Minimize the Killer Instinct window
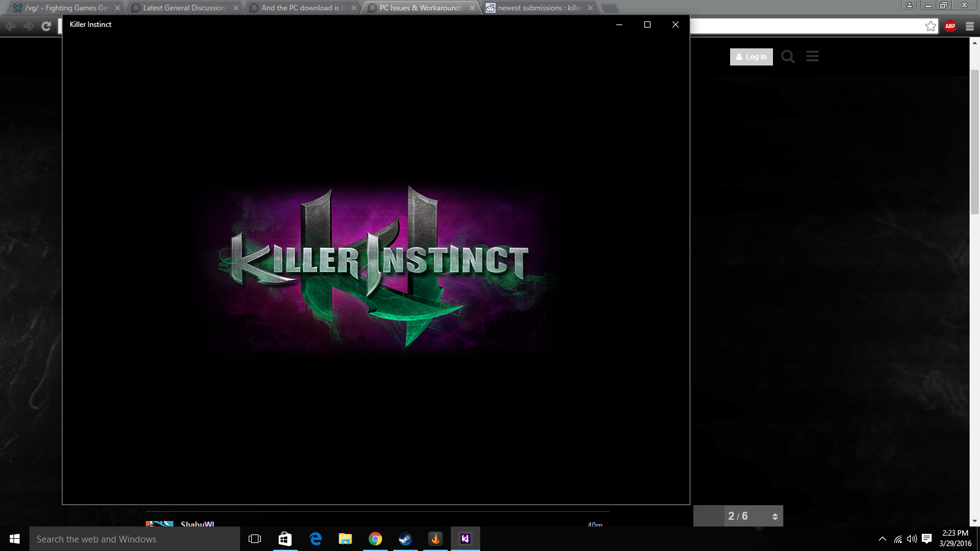Viewport: 980px width, 551px height. pyautogui.click(x=619, y=24)
